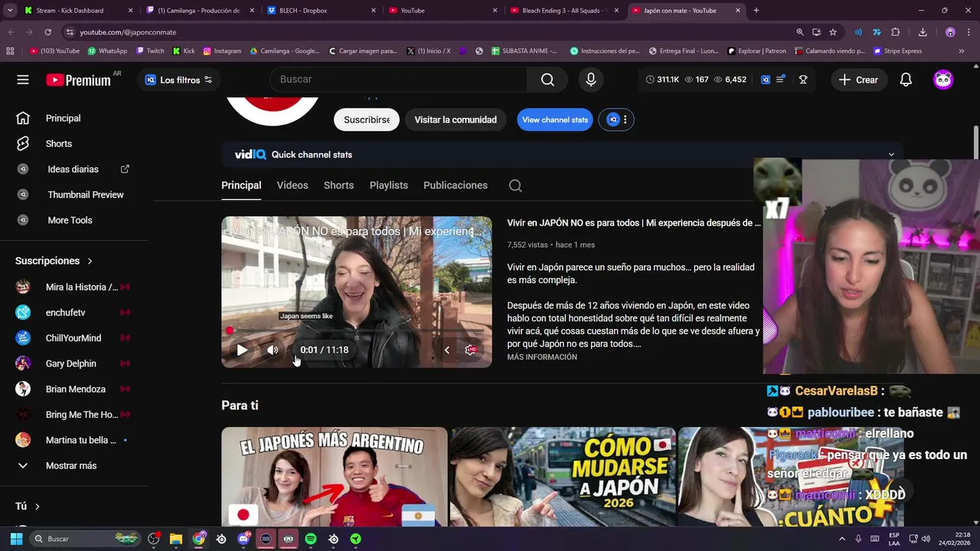The image size is (980, 551).
Task: Click Visitar la comunidad button
Action: tap(456, 119)
